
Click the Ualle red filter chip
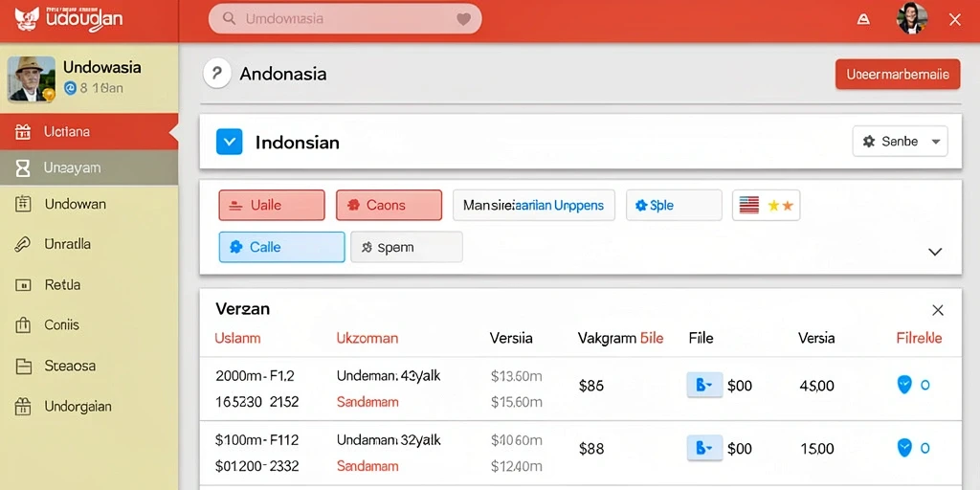272,205
